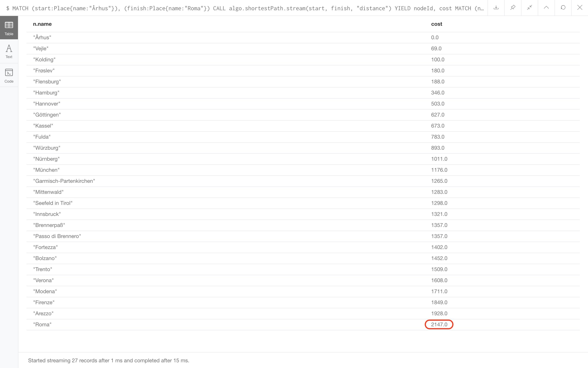Click the cost value 1928.0
This screenshot has width=588, height=368.
(439, 313)
